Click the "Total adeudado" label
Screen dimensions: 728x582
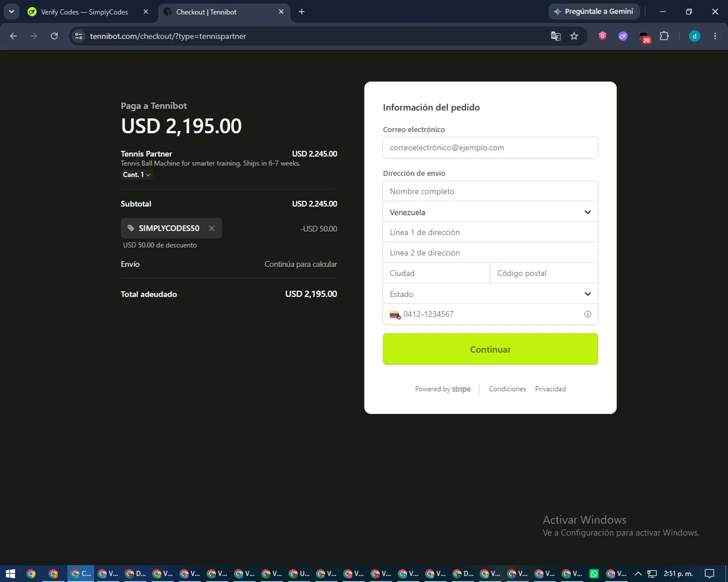pos(149,294)
